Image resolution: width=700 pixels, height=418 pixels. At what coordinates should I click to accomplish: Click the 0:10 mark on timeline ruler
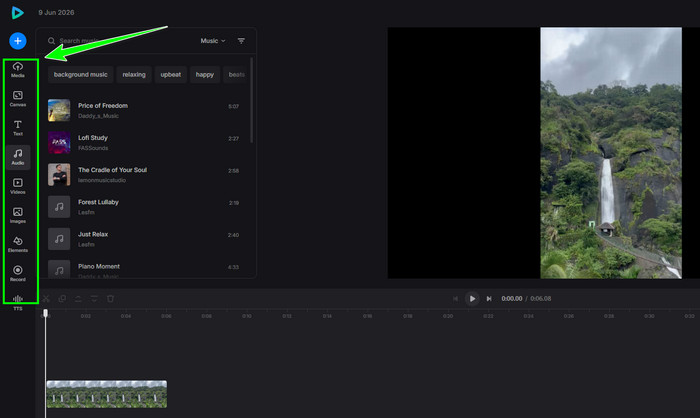(x=247, y=316)
